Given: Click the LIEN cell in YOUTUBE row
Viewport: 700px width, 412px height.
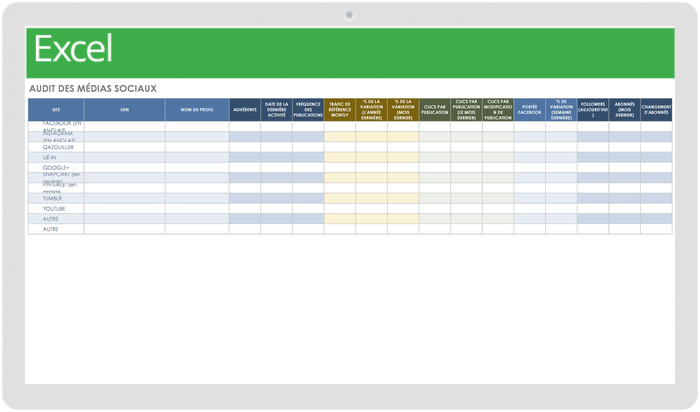Looking at the screenshot, I should [124, 208].
